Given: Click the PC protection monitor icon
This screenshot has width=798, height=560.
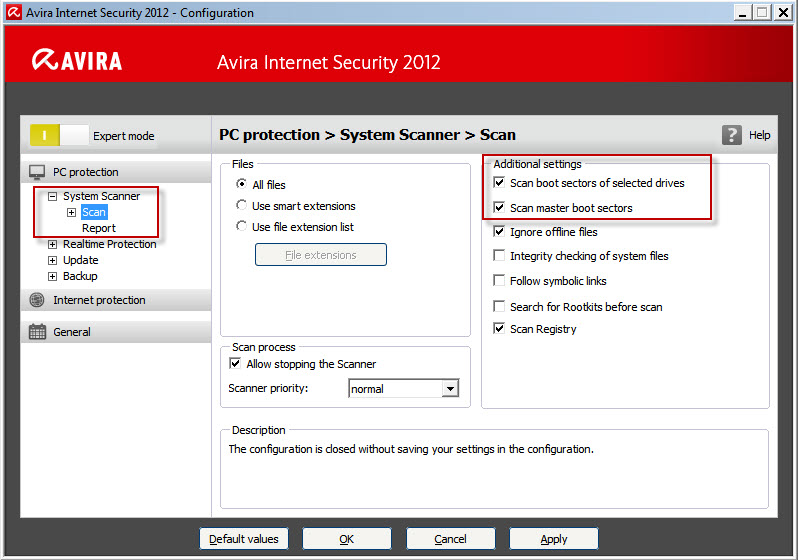Looking at the screenshot, I should 37,172.
